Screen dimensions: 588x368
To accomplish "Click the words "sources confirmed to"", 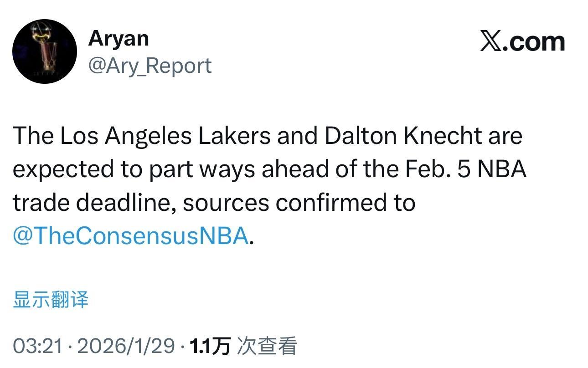I will click(x=299, y=203).
